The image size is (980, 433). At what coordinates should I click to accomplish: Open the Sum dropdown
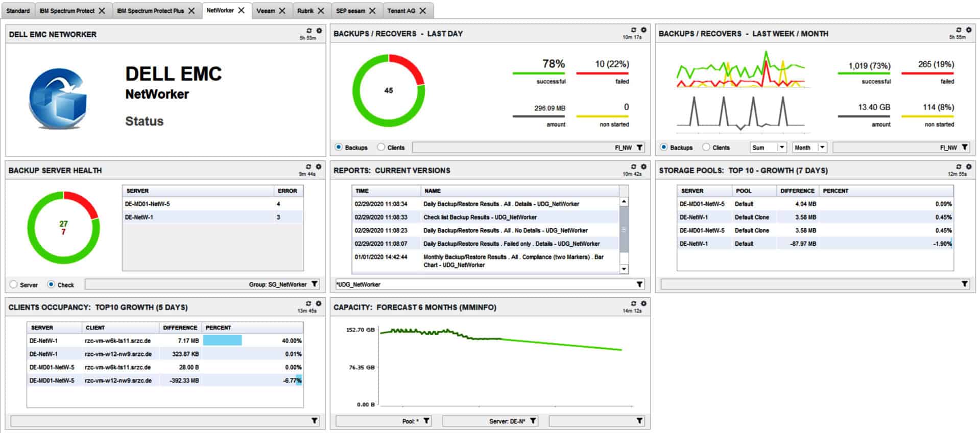pyautogui.click(x=781, y=148)
